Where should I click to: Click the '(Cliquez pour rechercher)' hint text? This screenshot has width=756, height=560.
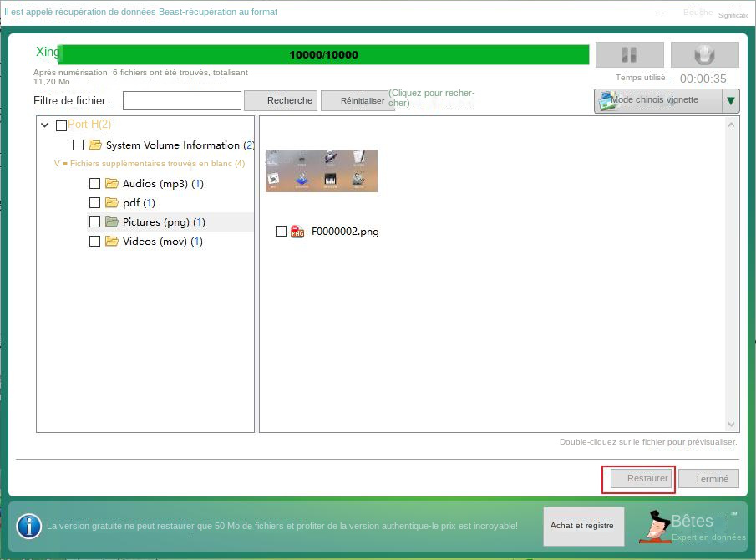tap(432, 98)
